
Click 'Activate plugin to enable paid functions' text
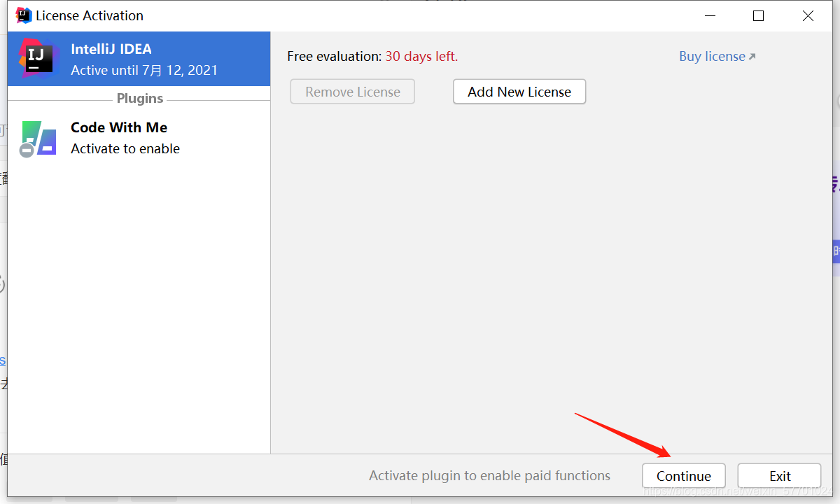(490, 476)
